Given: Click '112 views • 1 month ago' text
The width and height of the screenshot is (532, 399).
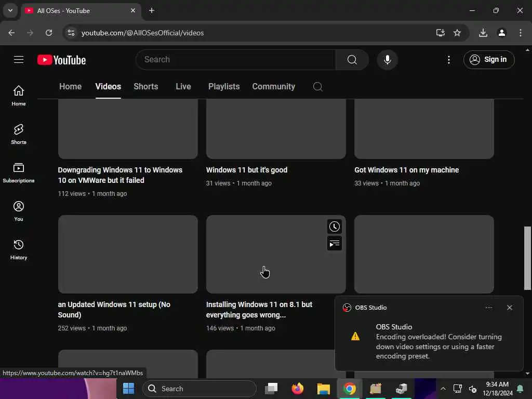Looking at the screenshot, I should 92,194.
